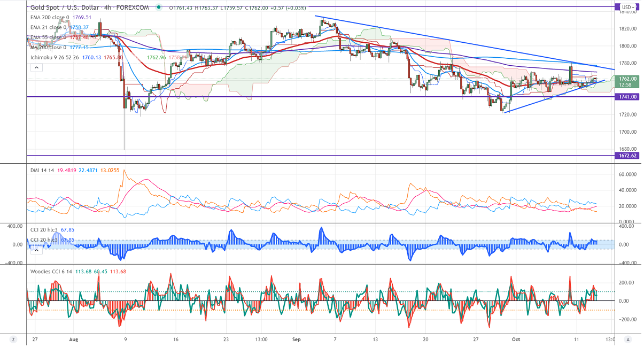The image size is (644, 347).
Task: Click the 1672.62 horizontal line price label
Action: 628,156
